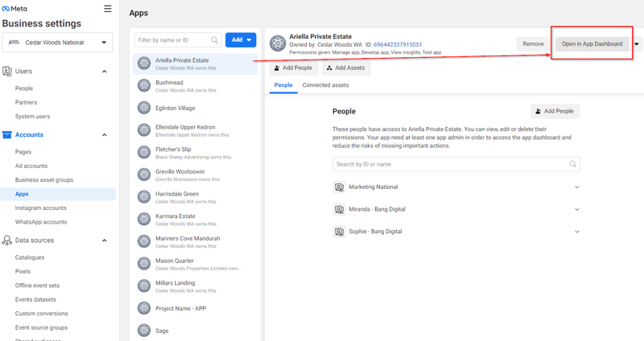Click Open in App Dashboard button

(x=592, y=44)
